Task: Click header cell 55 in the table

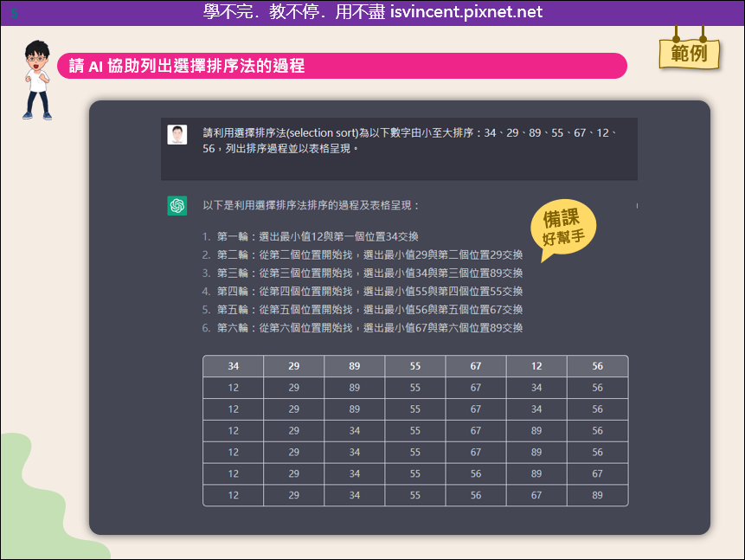Action: point(415,366)
